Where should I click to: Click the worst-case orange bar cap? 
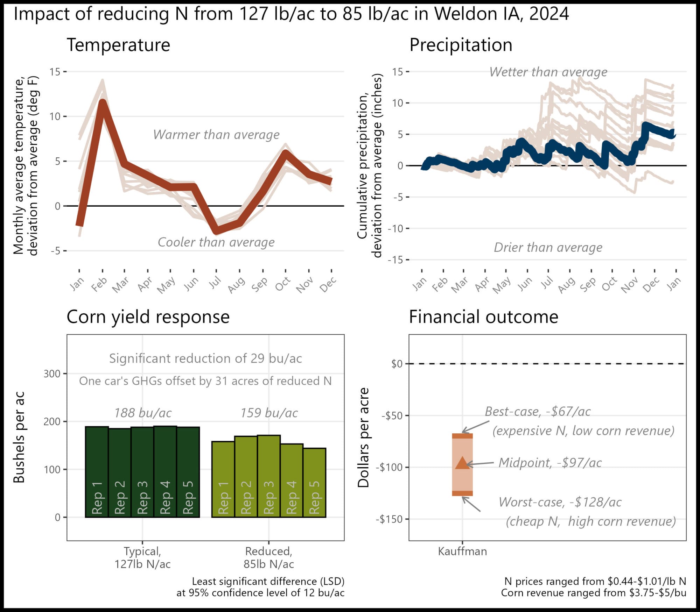462,493
